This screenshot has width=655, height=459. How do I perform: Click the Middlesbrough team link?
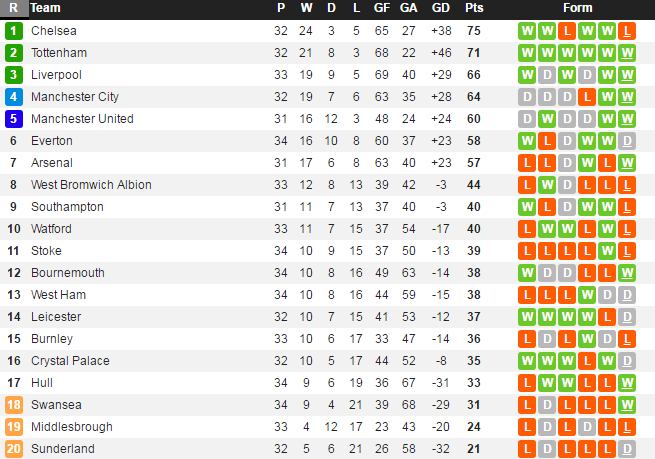coord(73,427)
